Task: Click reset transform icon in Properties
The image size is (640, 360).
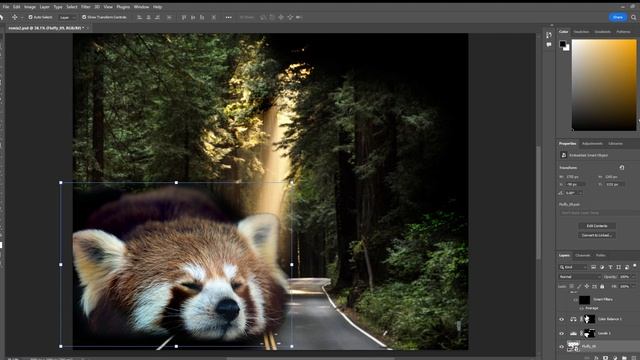Action: click(x=622, y=167)
